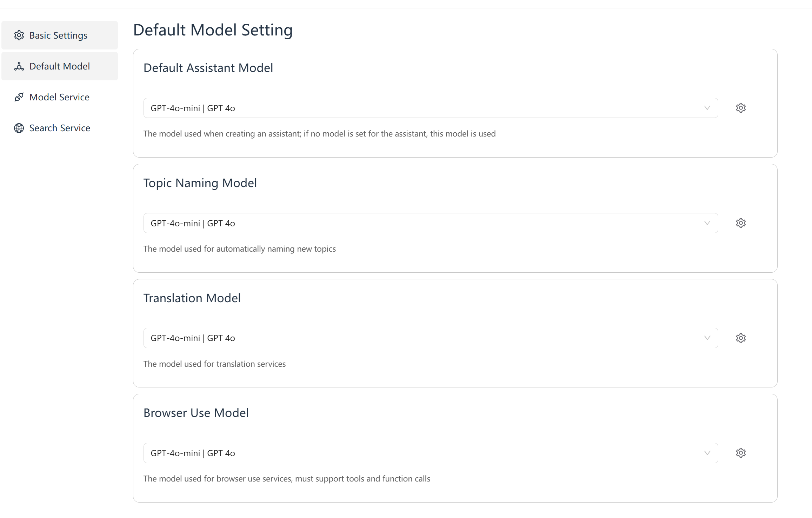The width and height of the screenshot is (812, 518).
Task: Go to the Model Service page
Action: point(60,97)
